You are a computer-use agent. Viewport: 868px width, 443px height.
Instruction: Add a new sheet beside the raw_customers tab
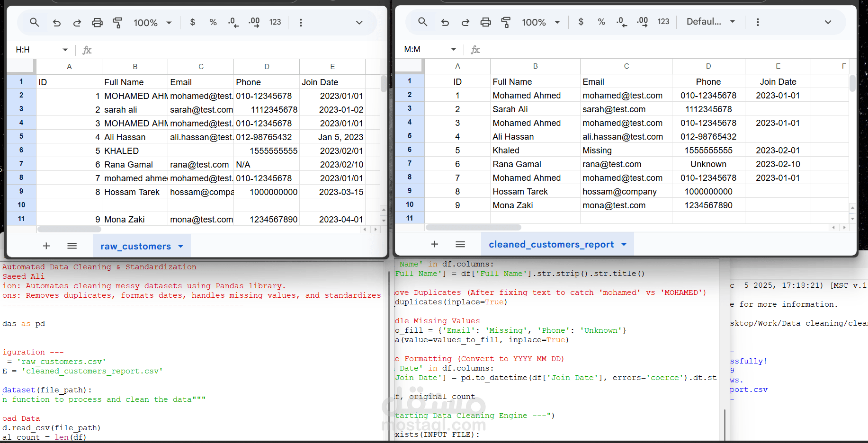pyautogui.click(x=46, y=246)
